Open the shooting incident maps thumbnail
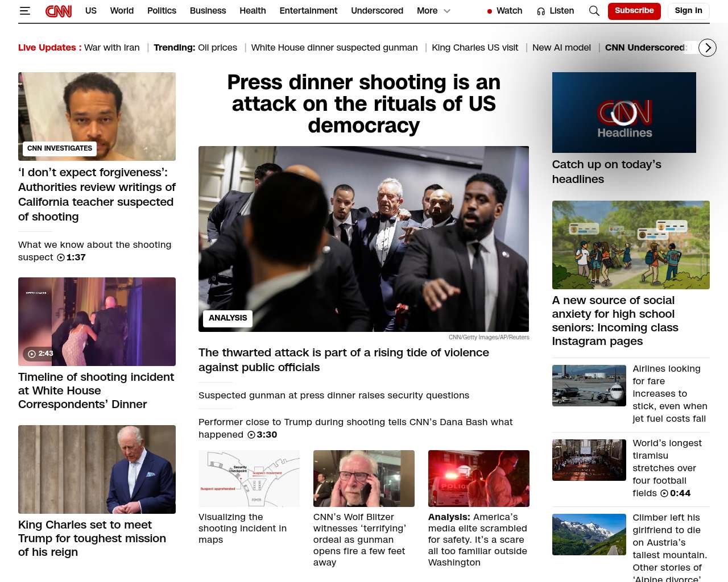Screen dimensions: 728x582 click(x=249, y=478)
